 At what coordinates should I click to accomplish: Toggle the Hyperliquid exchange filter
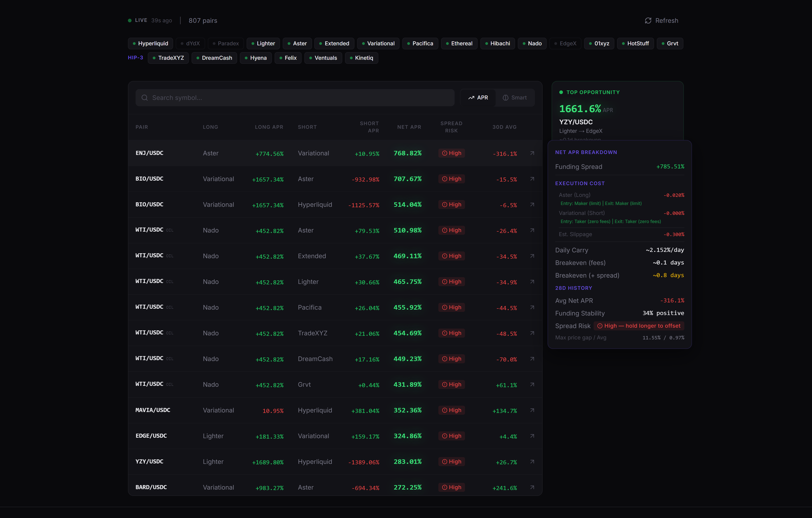pos(150,44)
